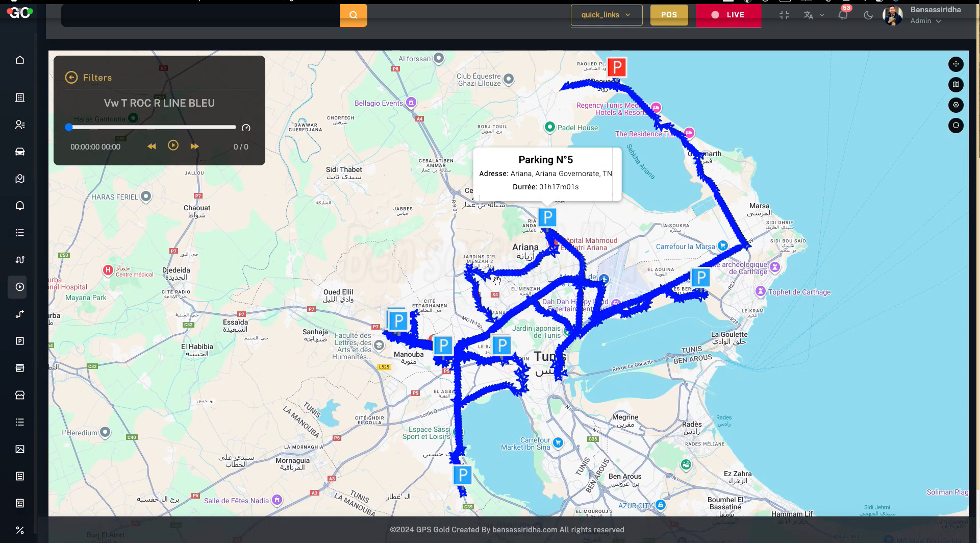Expand the quick_links dropdown

point(606,15)
